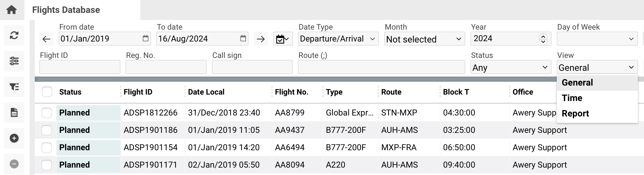
Task: Click the home icon in top-left
Action: point(12,10)
